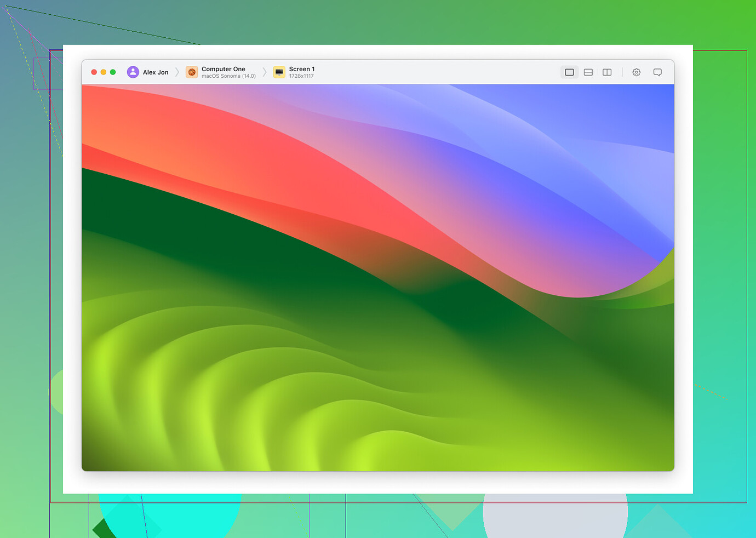Switch to horizontally split view layout
The image size is (756, 538).
coord(588,72)
